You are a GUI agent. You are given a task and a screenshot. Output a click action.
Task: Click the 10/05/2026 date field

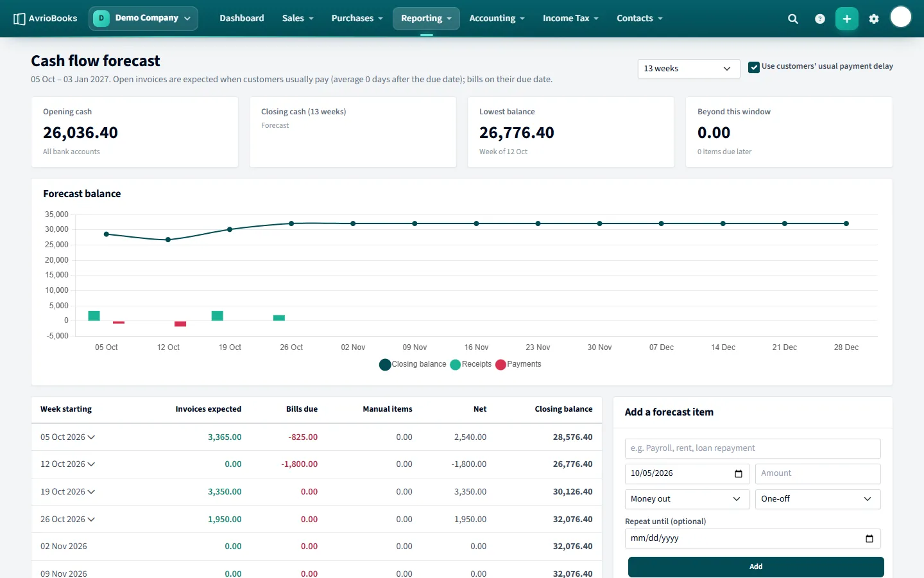point(687,474)
